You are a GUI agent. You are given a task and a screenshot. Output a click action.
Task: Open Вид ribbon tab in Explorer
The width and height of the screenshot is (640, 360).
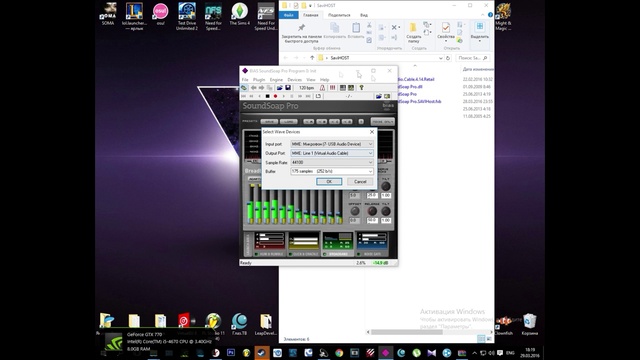click(364, 15)
